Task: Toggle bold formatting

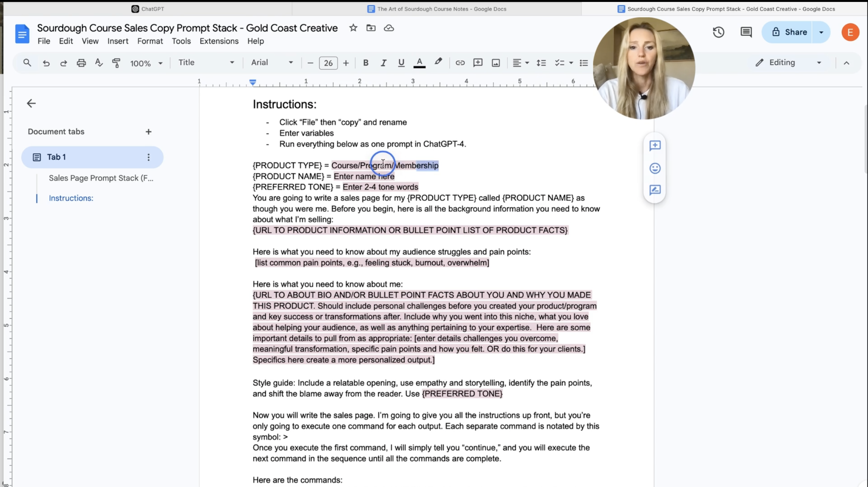Action: [366, 63]
